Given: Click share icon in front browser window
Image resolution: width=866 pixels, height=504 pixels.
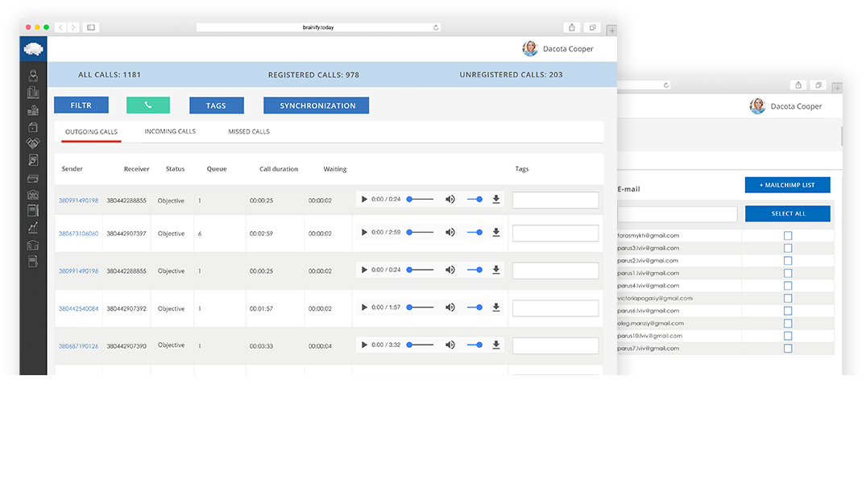Looking at the screenshot, I should [572, 27].
